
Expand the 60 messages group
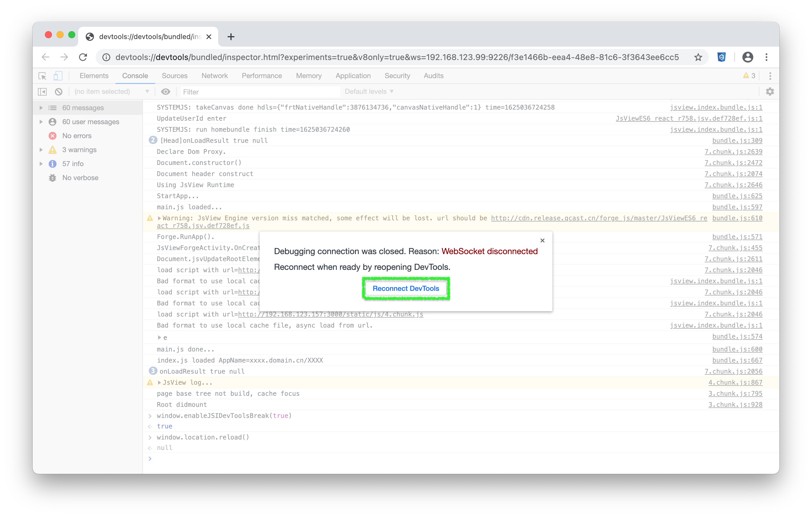click(41, 108)
